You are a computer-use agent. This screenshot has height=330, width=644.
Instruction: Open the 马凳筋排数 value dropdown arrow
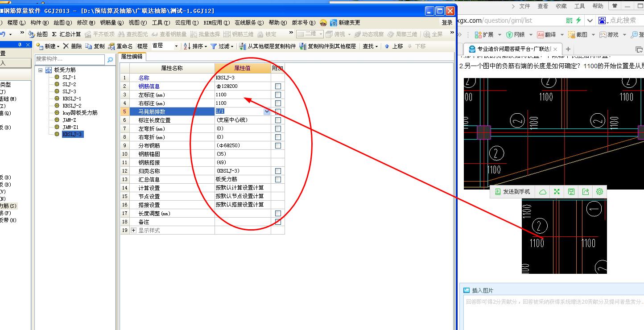(267, 111)
